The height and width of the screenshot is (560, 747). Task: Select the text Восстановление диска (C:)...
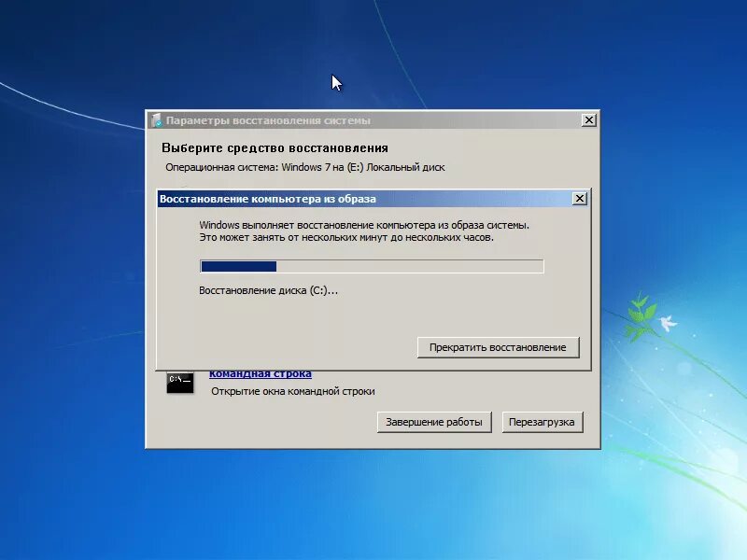point(268,290)
